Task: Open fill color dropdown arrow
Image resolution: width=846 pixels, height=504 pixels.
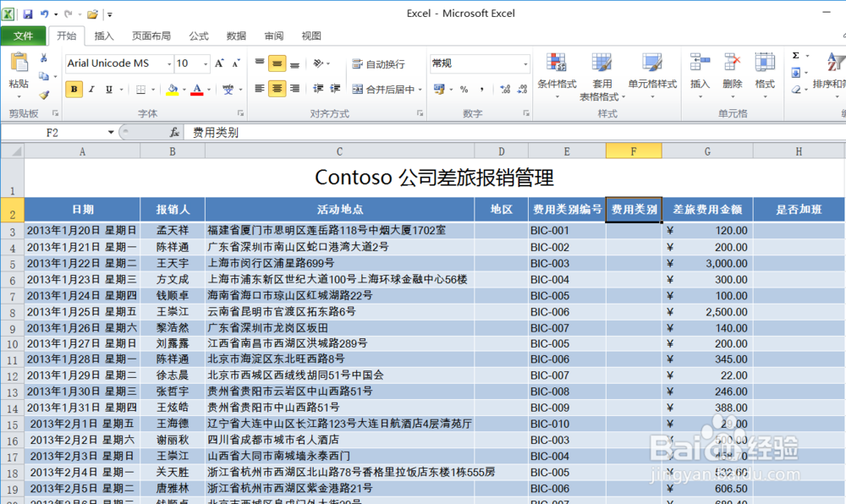Action: point(184,90)
